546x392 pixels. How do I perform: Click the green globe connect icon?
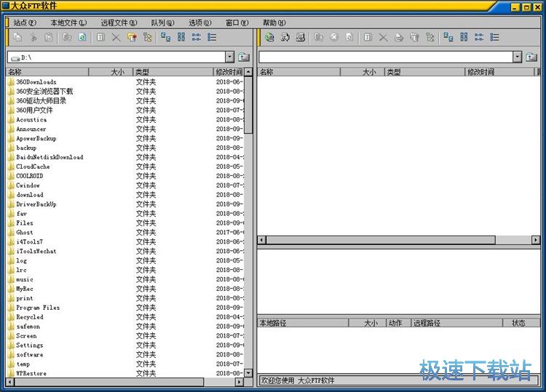tap(269, 37)
